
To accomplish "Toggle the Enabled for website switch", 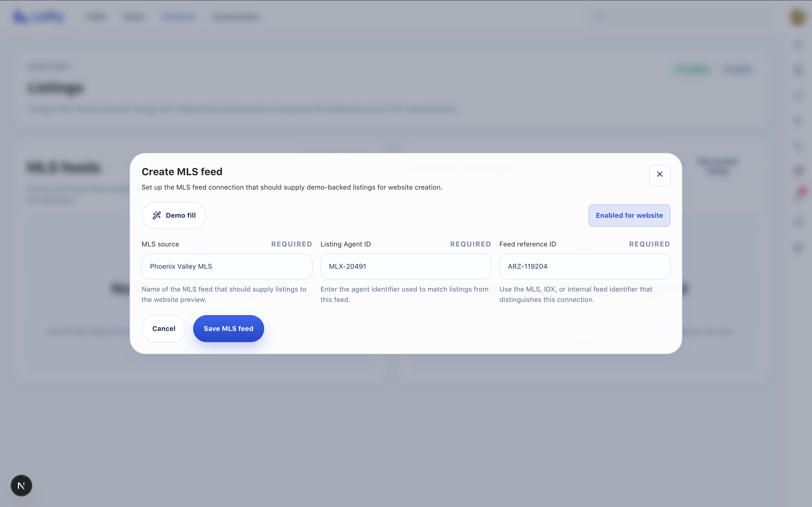I will click(x=629, y=215).
